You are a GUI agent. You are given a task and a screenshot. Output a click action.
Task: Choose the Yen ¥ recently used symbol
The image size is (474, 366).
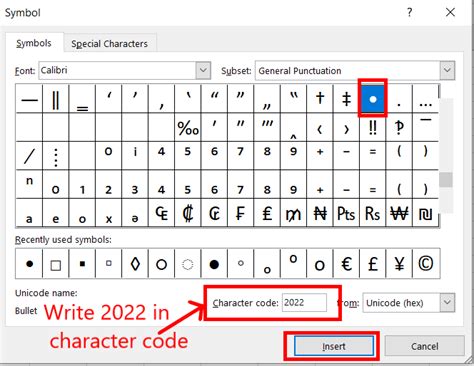coord(399,264)
